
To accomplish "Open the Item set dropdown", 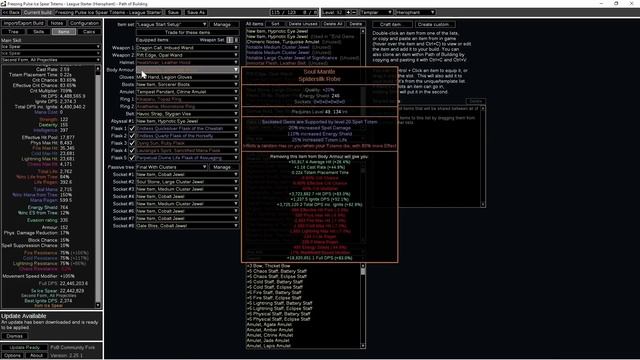I will point(171,24).
